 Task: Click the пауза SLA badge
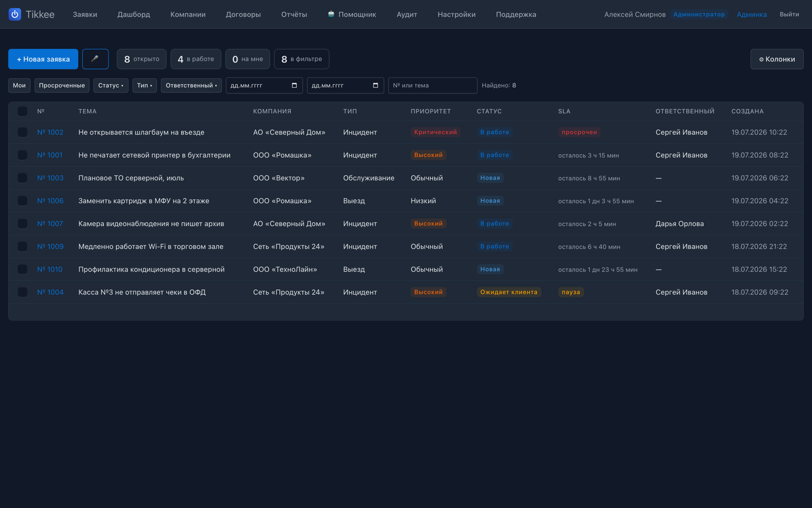(571, 292)
